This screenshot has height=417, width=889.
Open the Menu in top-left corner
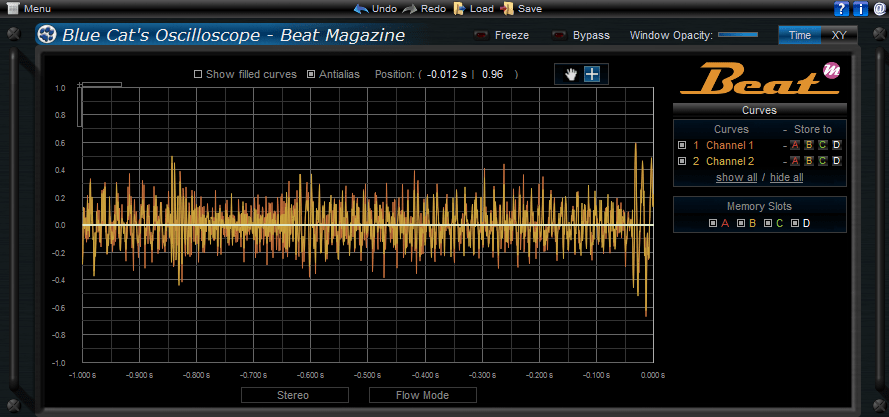tap(29, 9)
